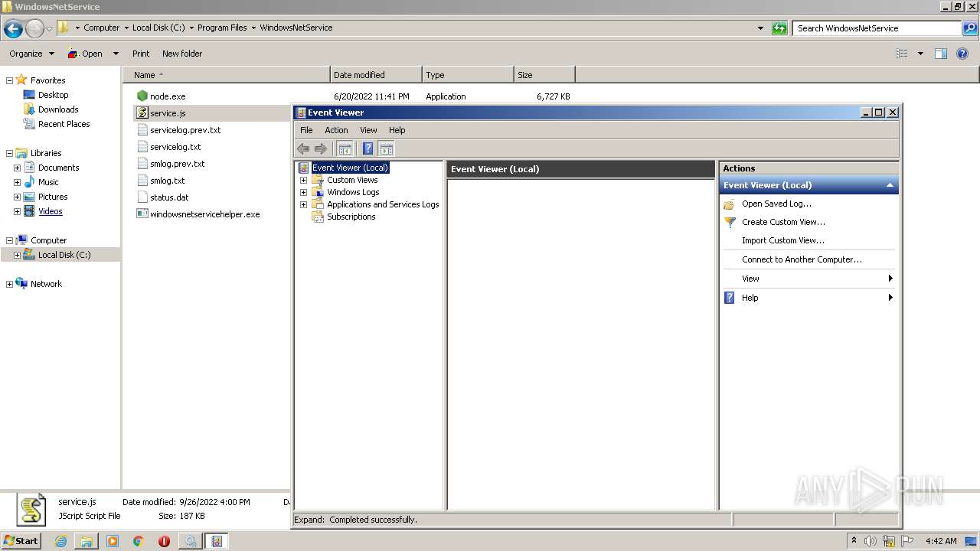Click Import Custom View... action
The height and width of the screenshot is (551, 980).
click(782, 240)
